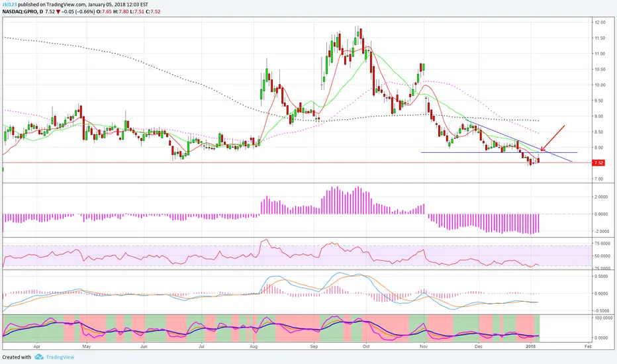
Task: Click the 8.00 price axis label
Action: 600,148
